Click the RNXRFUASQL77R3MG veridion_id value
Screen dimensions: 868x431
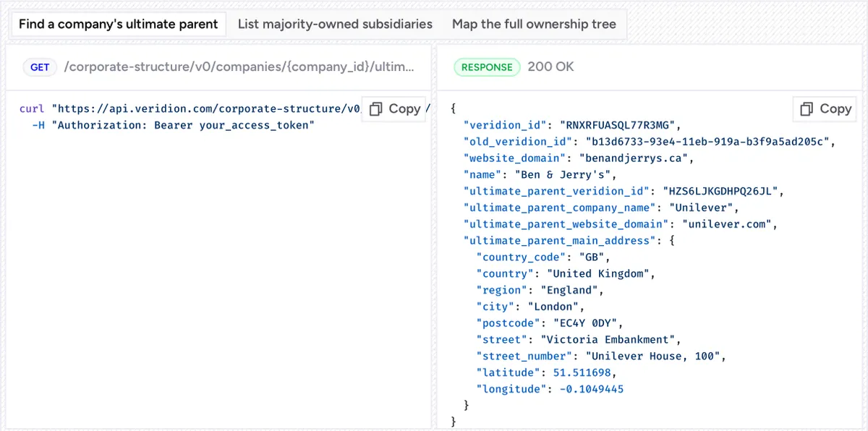click(617, 125)
